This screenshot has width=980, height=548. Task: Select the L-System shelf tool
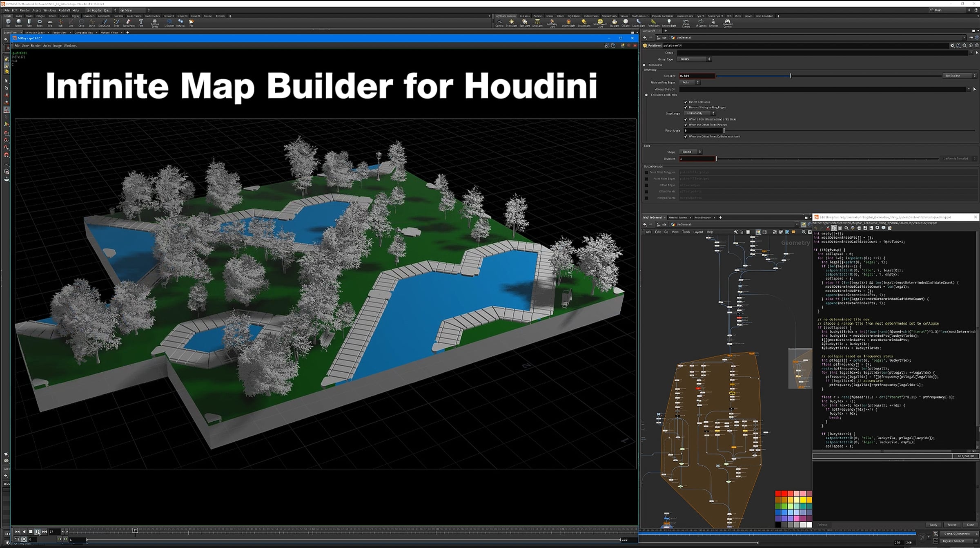click(169, 22)
